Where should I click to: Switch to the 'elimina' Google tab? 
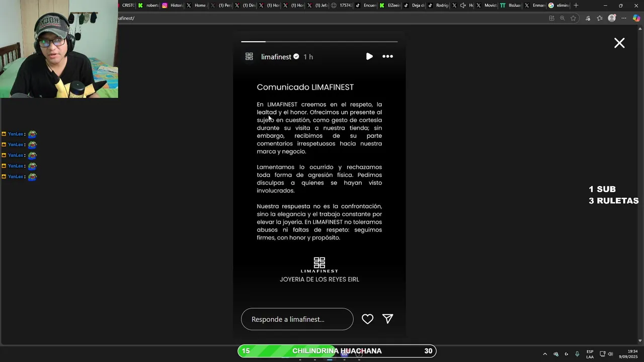pyautogui.click(x=558, y=6)
